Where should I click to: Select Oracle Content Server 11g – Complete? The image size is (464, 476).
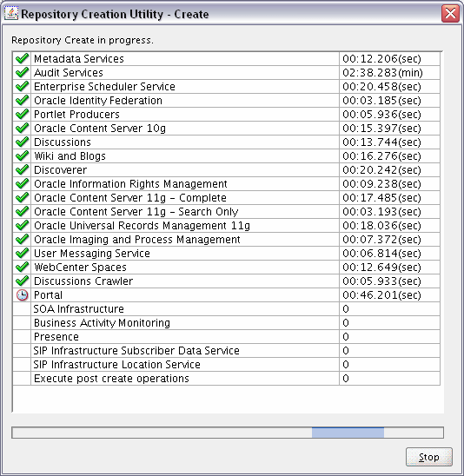pos(130,198)
